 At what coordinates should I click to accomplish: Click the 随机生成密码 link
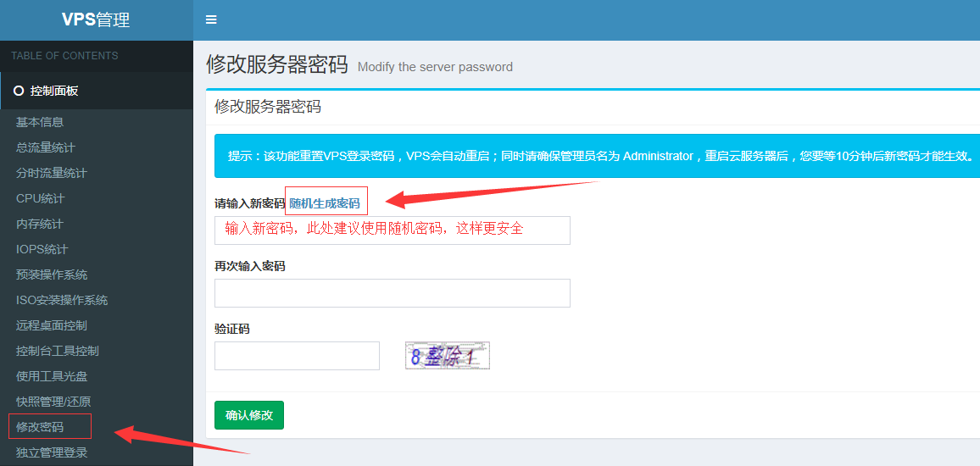point(325,203)
